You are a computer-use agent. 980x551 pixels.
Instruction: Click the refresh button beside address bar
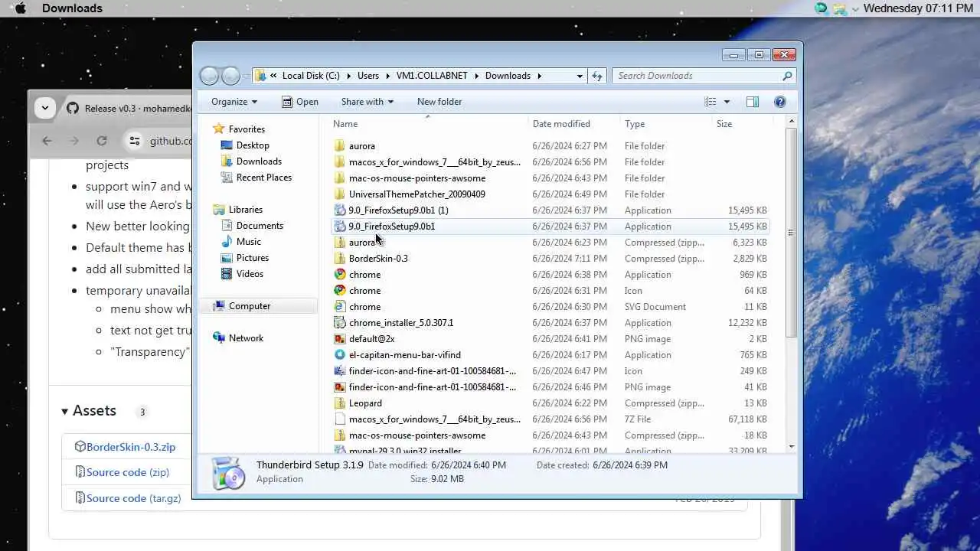point(597,76)
